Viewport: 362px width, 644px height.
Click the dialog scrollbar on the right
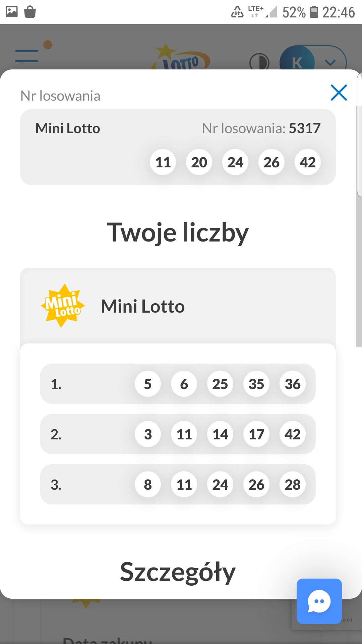(359, 225)
